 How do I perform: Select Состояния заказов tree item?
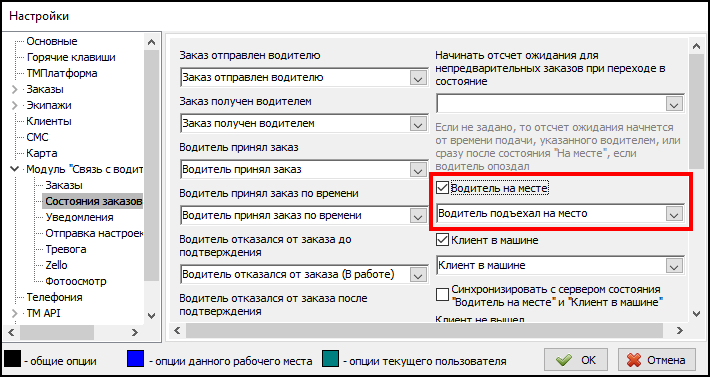point(93,201)
